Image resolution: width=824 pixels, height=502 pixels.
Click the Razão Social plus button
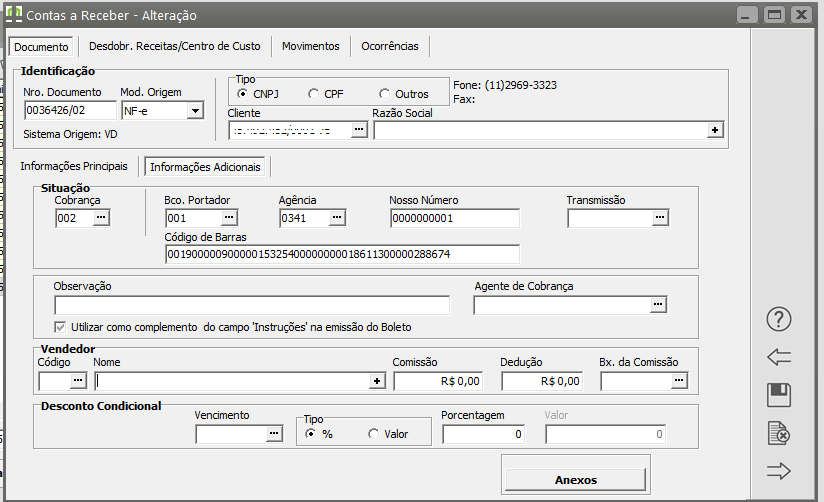click(714, 130)
